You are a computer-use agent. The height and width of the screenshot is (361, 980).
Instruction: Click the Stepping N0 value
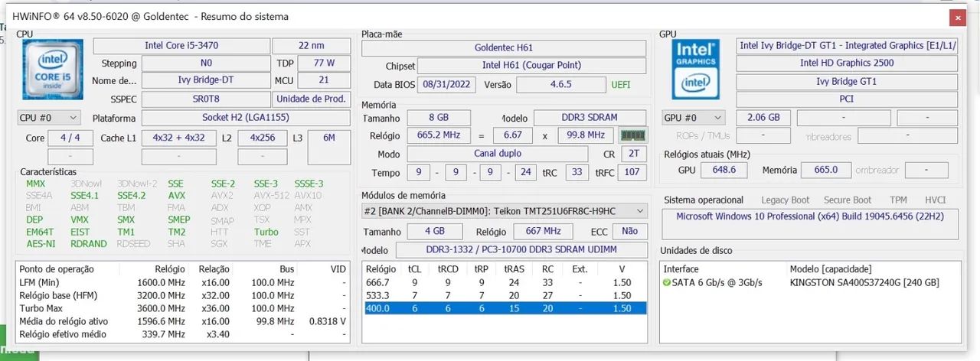[x=206, y=63]
